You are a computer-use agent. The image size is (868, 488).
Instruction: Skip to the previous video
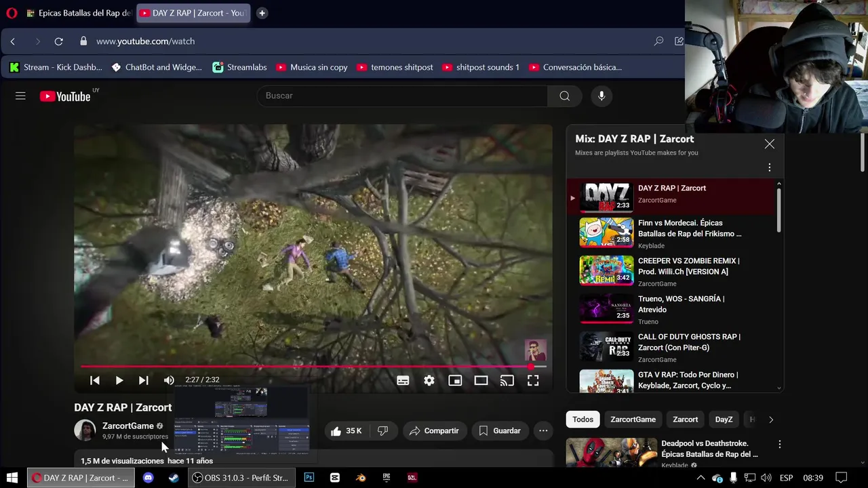pyautogui.click(x=95, y=380)
